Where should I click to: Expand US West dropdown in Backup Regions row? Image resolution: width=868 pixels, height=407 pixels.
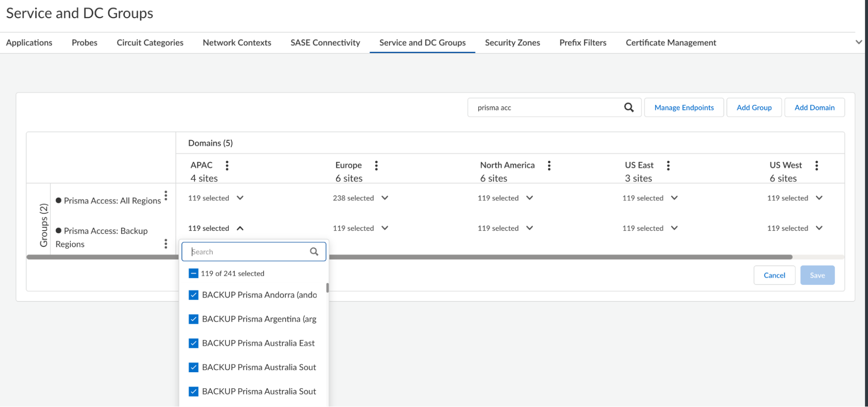(x=819, y=228)
